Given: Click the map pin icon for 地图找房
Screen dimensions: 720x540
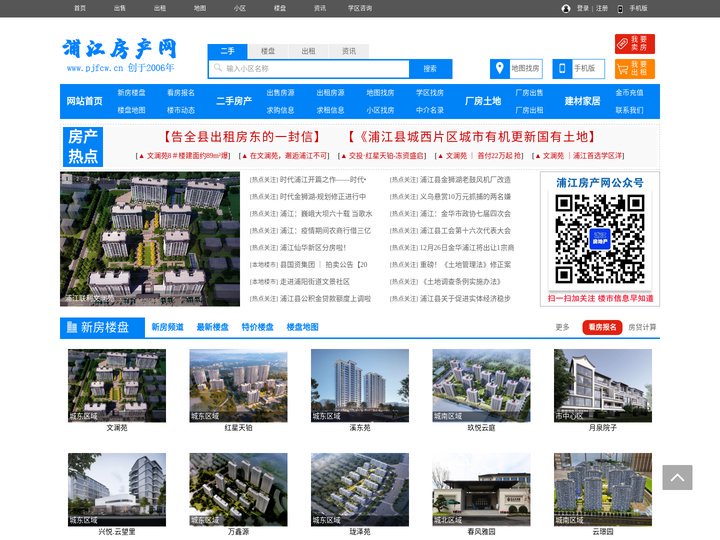Looking at the screenshot, I should point(500,68).
